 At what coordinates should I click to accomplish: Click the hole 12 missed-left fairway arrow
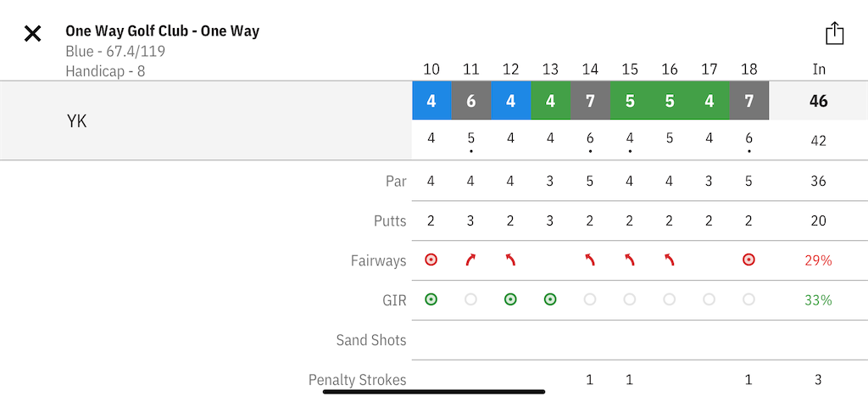click(x=510, y=260)
